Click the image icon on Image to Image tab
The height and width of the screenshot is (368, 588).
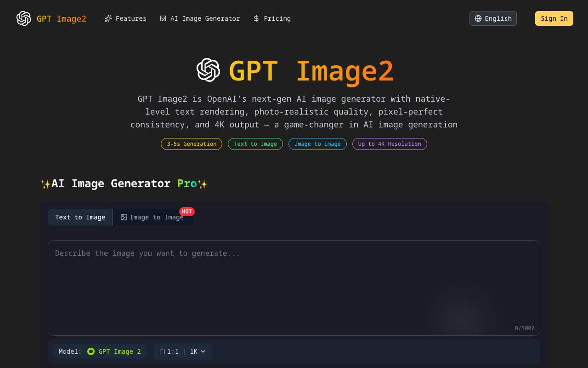(x=124, y=217)
